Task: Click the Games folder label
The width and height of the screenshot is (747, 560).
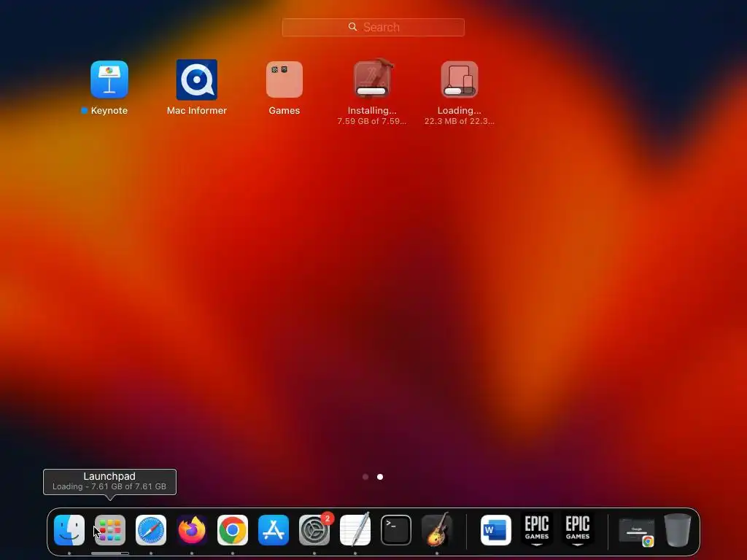Action: coord(284,111)
